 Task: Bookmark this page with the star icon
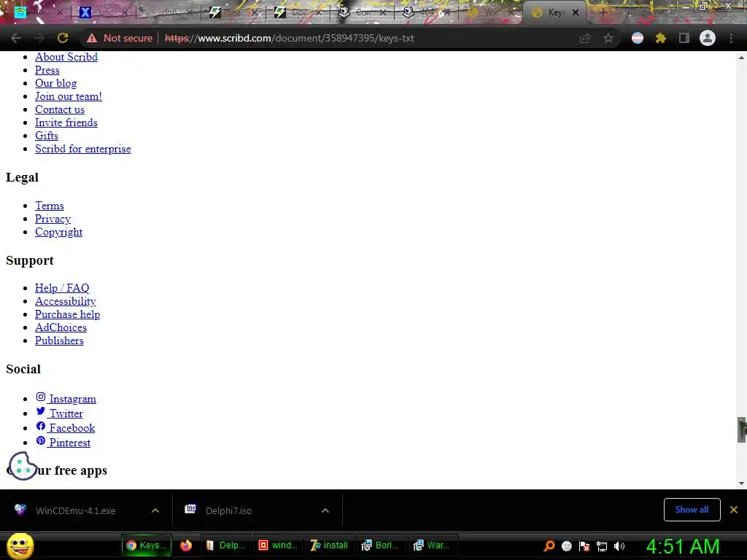coord(608,38)
